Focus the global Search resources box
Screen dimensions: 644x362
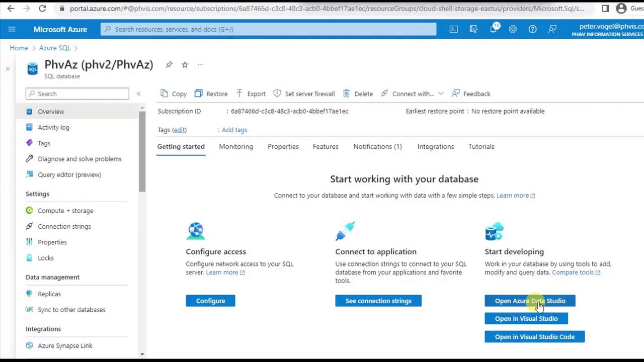pyautogui.click(x=269, y=29)
